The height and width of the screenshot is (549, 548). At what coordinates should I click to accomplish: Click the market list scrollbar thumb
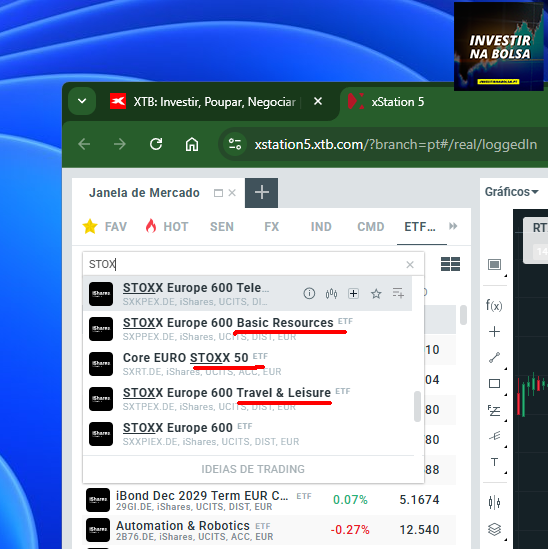coord(463,315)
